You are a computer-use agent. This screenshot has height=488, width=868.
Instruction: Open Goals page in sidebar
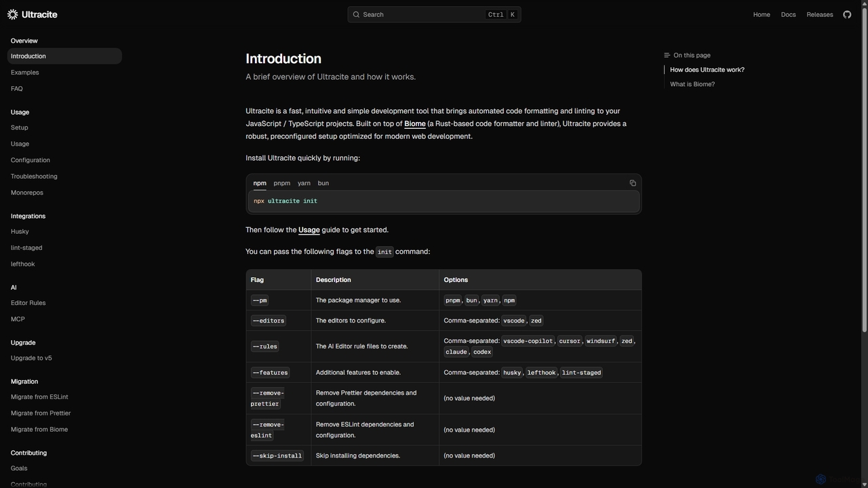tap(64, 468)
